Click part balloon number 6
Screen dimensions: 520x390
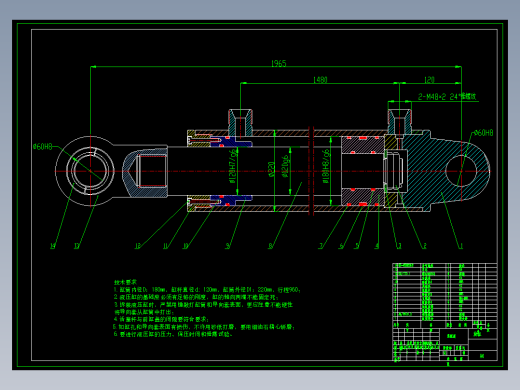tap(341, 246)
